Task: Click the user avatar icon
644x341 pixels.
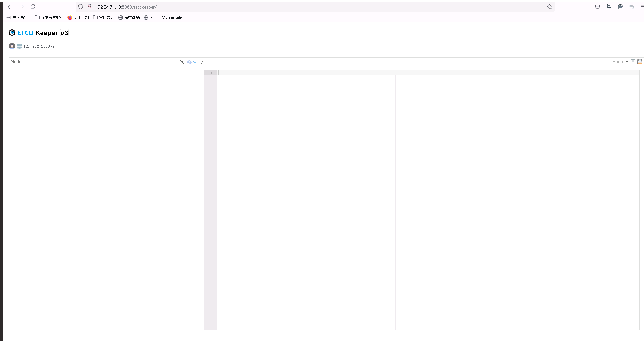Action: [x=12, y=46]
